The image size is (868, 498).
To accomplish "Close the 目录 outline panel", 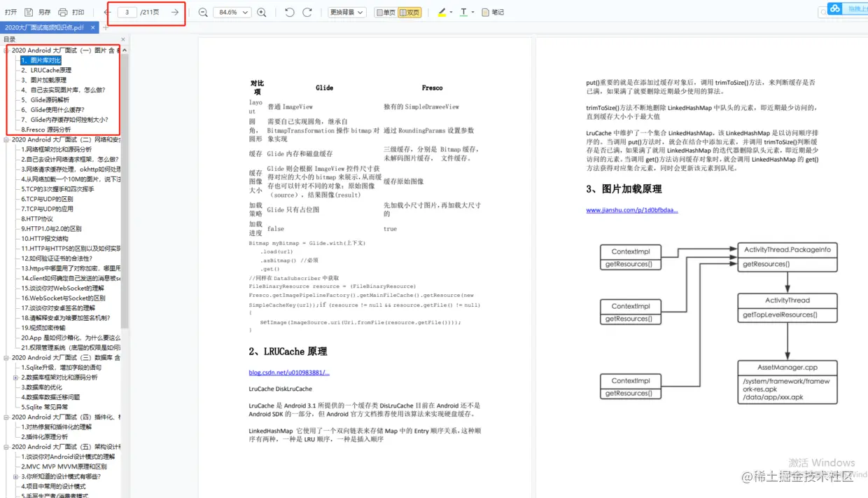I will 123,39.
